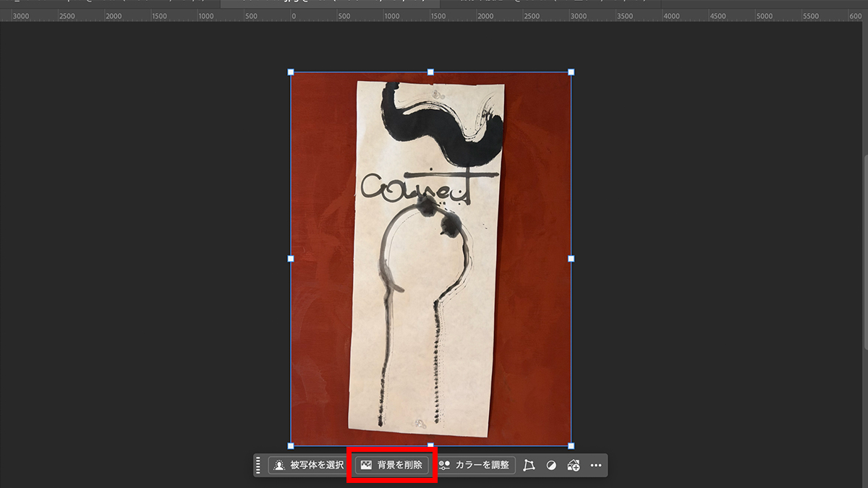The height and width of the screenshot is (488, 868).
Task: Click the bottom-right corner transform handle
Action: coord(571,444)
